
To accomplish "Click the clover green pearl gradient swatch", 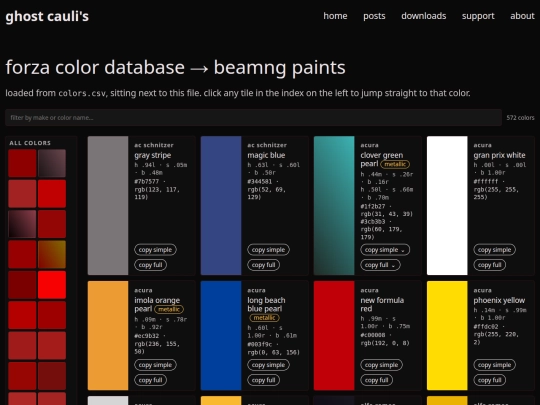I will (334, 206).
